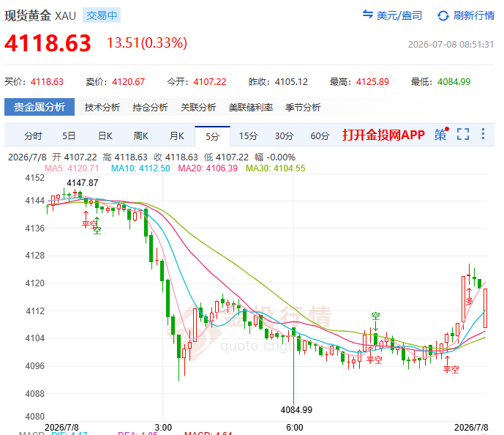504x435 pixels.
Task: Click the timestamp 2026-07-08 08:51:31
Action: pyautogui.click(x=451, y=45)
